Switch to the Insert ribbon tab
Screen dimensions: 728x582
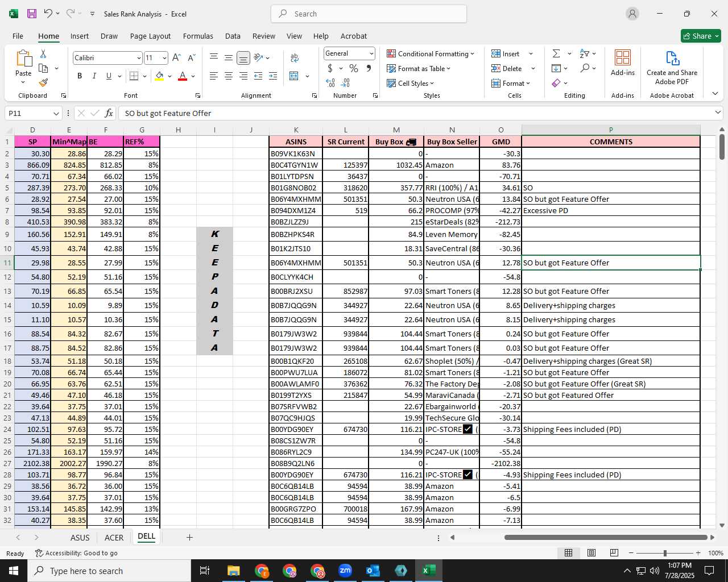click(79, 36)
